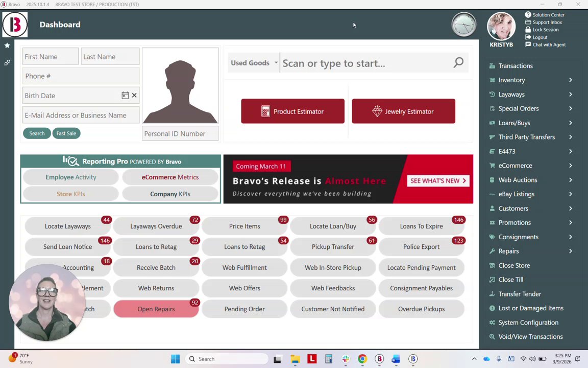This screenshot has height=368, width=588.
Task: Open Company KPIs report
Action: pos(170,194)
